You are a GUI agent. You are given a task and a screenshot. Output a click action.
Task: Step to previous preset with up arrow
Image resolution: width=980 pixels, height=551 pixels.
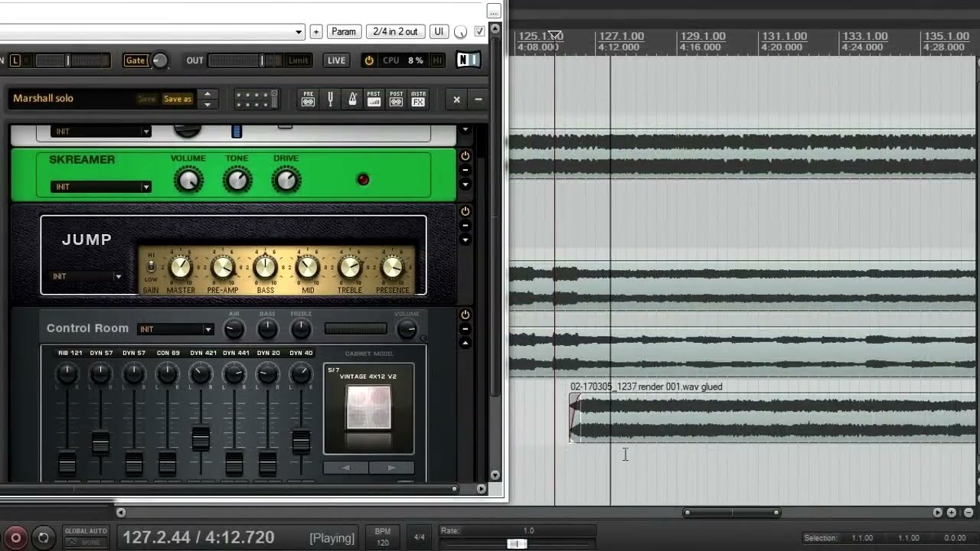pos(207,94)
